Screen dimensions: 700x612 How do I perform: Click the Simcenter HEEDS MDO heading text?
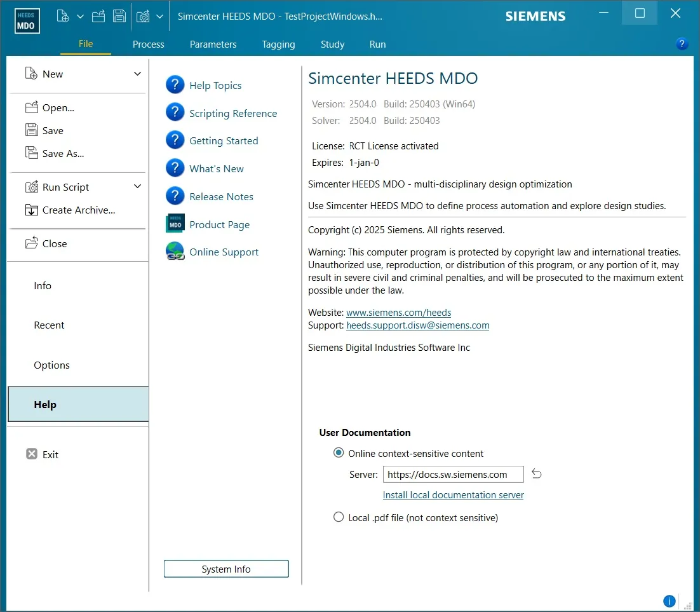pos(393,78)
